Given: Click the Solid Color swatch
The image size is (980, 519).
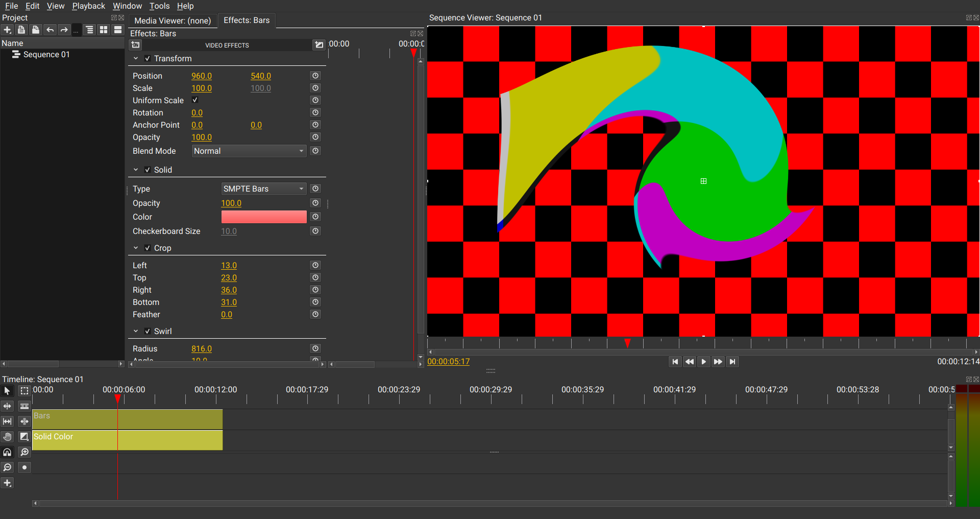Looking at the screenshot, I should click(x=264, y=217).
